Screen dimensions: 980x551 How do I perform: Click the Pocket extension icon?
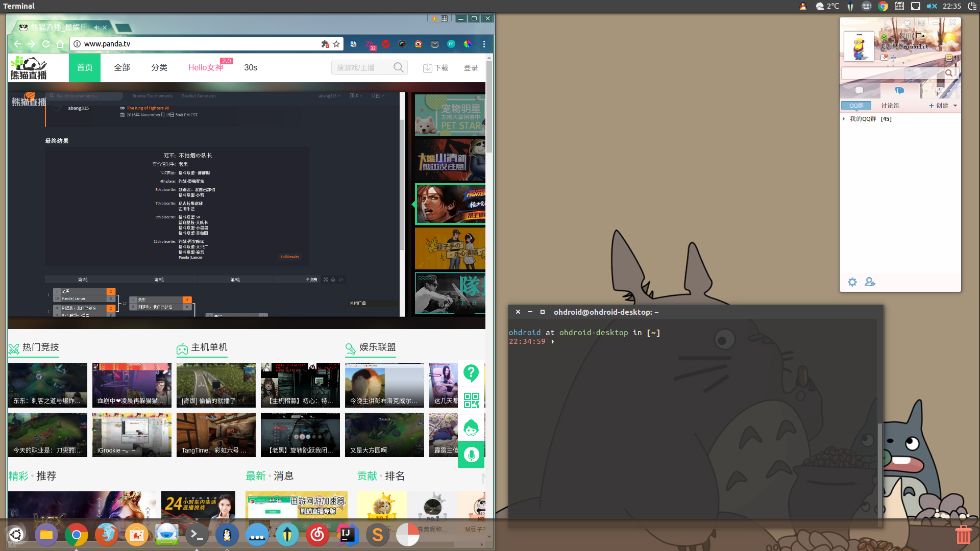[435, 44]
